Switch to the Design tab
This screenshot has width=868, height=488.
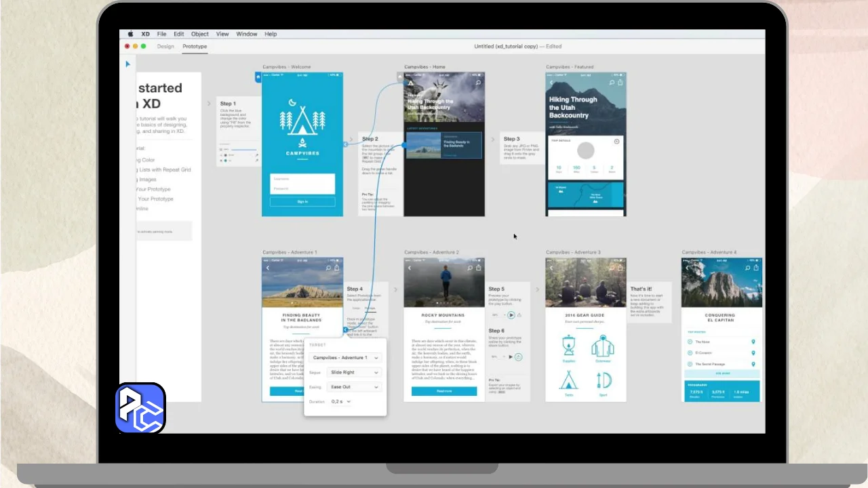tap(165, 46)
